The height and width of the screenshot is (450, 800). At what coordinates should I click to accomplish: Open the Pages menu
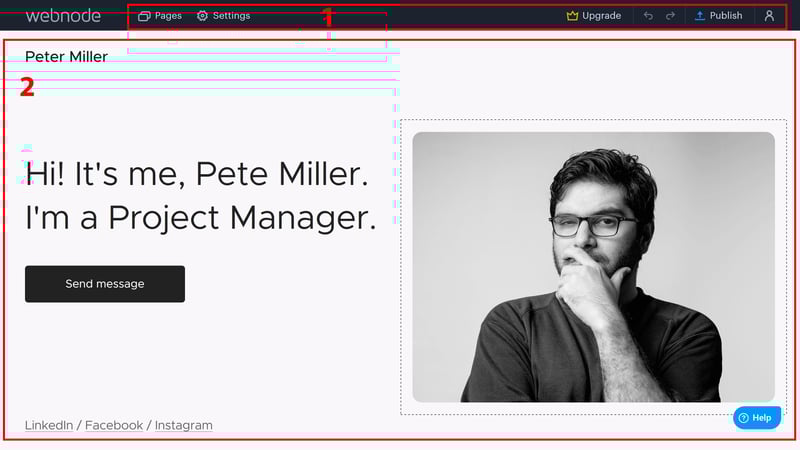tap(160, 16)
